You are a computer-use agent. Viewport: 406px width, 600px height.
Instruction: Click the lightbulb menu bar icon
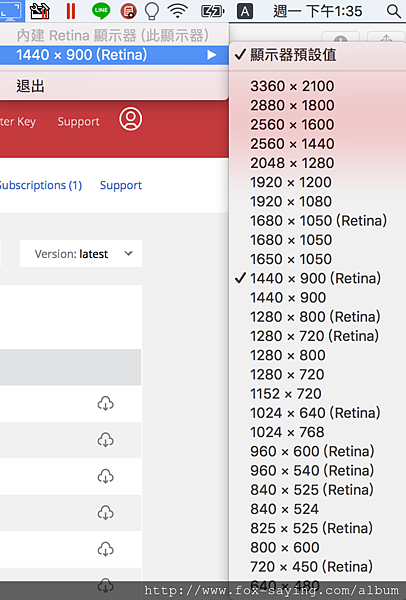coord(152,11)
